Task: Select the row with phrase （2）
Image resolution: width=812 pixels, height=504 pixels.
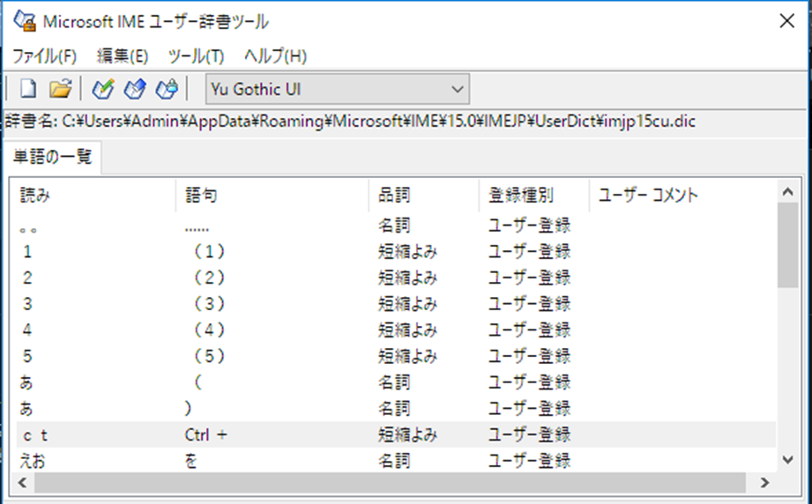Action: [396, 278]
